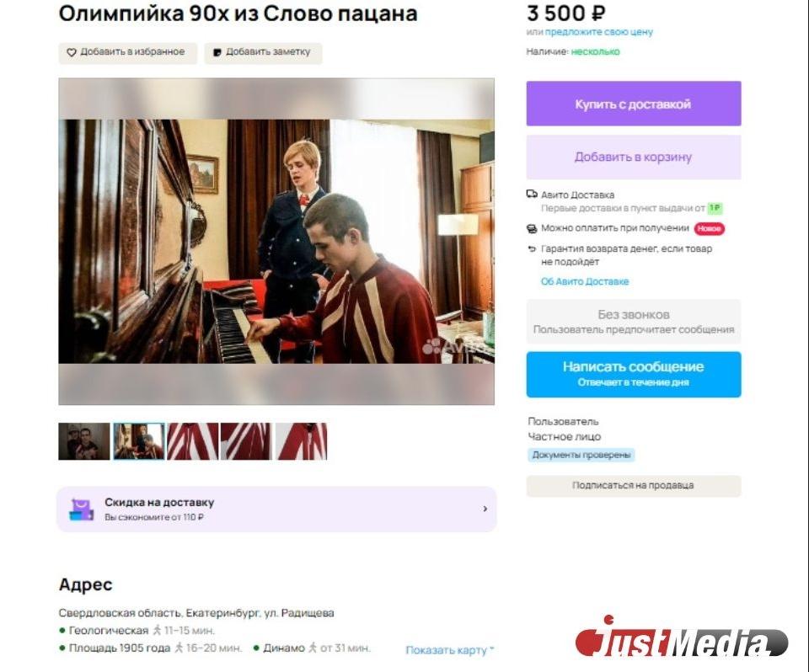Click the shopping bag delivery discount icon

[x=82, y=509]
